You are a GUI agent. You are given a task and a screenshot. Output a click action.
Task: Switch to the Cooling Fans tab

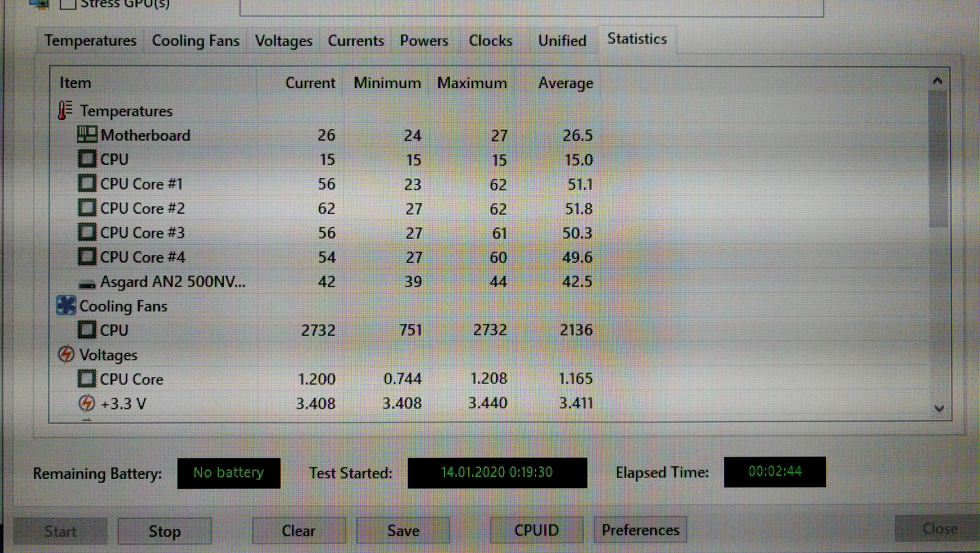pos(196,41)
